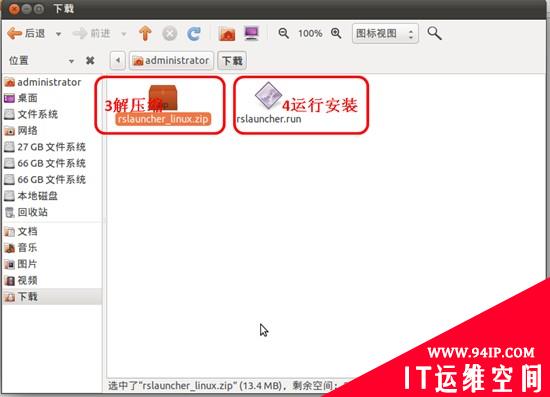This screenshot has height=397, width=550.
Task: Click the status bar selection text
Action: (223, 386)
